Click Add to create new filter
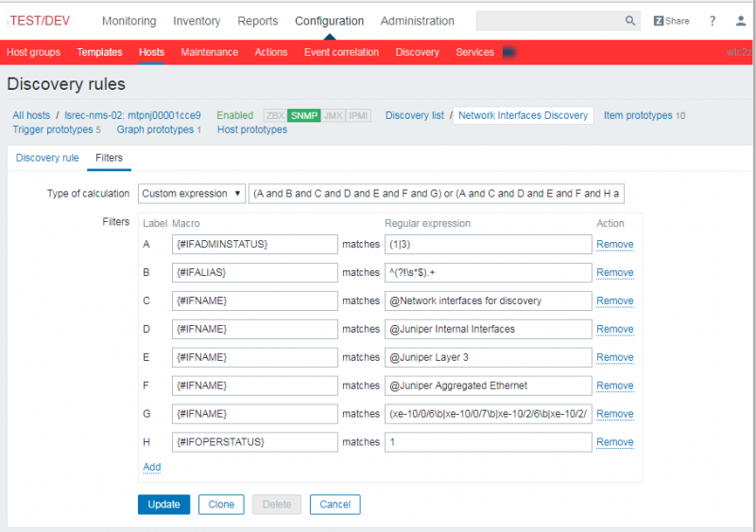The image size is (756, 532). 151,467
